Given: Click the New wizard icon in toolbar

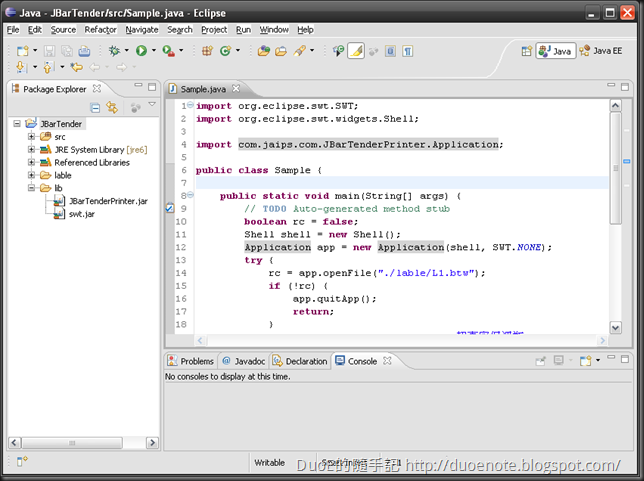Looking at the screenshot, I should (22, 50).
